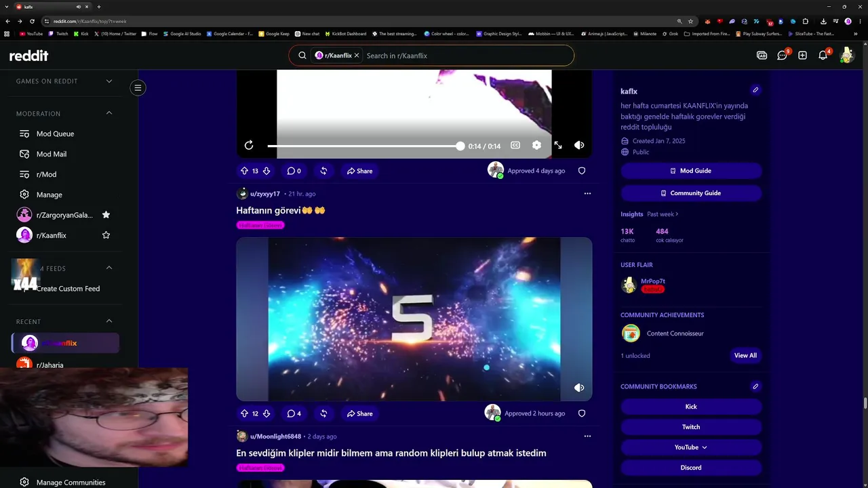Screen dimensions: 868x488
Task: Play the 'Haftanın görevi' video thumbnail
Action: click(414, 319)
